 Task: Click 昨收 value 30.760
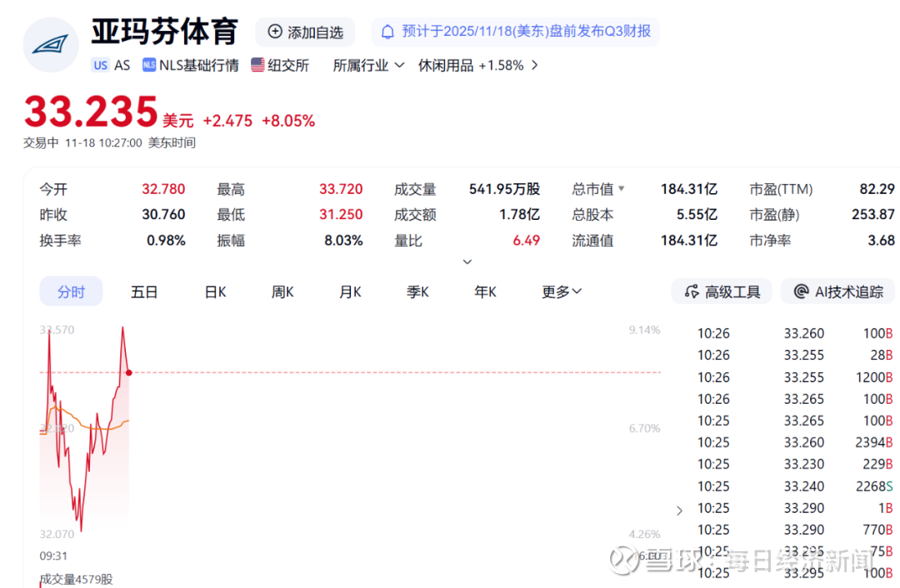click(x=163, y=215)
